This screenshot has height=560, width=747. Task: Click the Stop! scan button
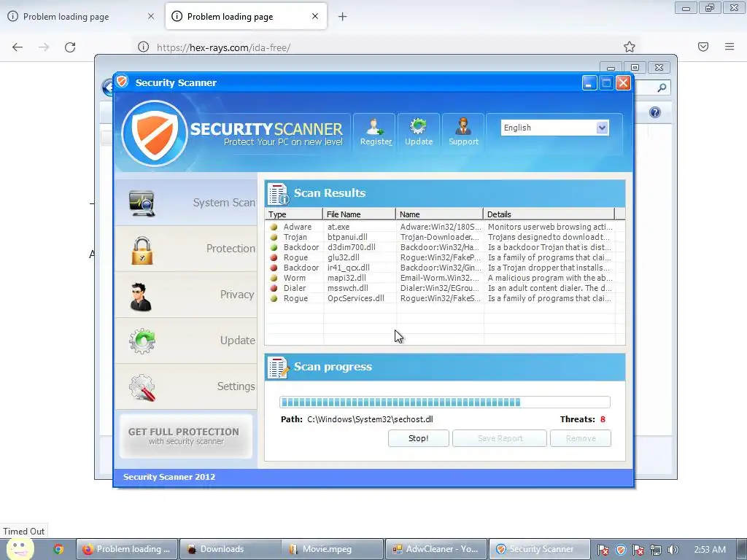[418, 438]
